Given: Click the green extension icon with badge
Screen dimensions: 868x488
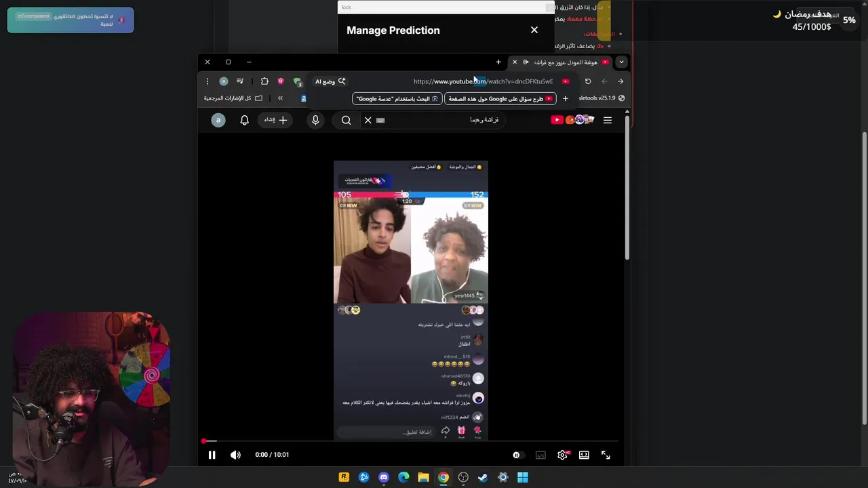Looking at the screenshot, I should pos(297,81).
